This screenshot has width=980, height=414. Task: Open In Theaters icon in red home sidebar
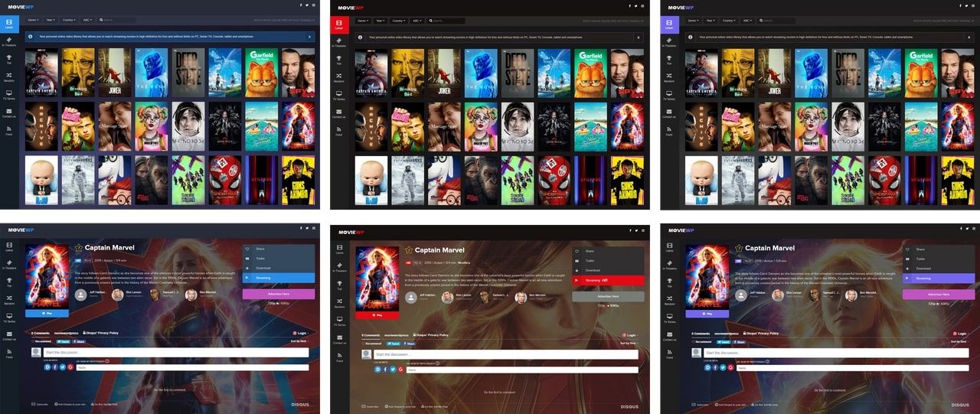click(338, 42)
